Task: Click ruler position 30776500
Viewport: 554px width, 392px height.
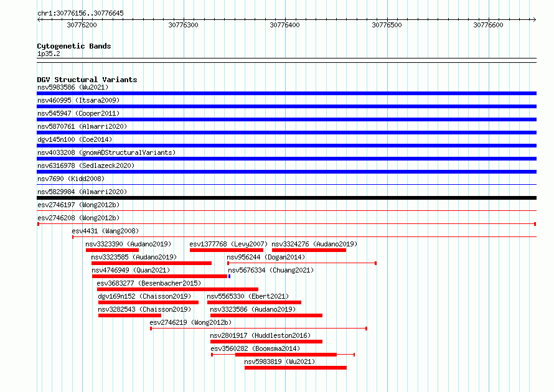Action: click(x=387, y=25)
